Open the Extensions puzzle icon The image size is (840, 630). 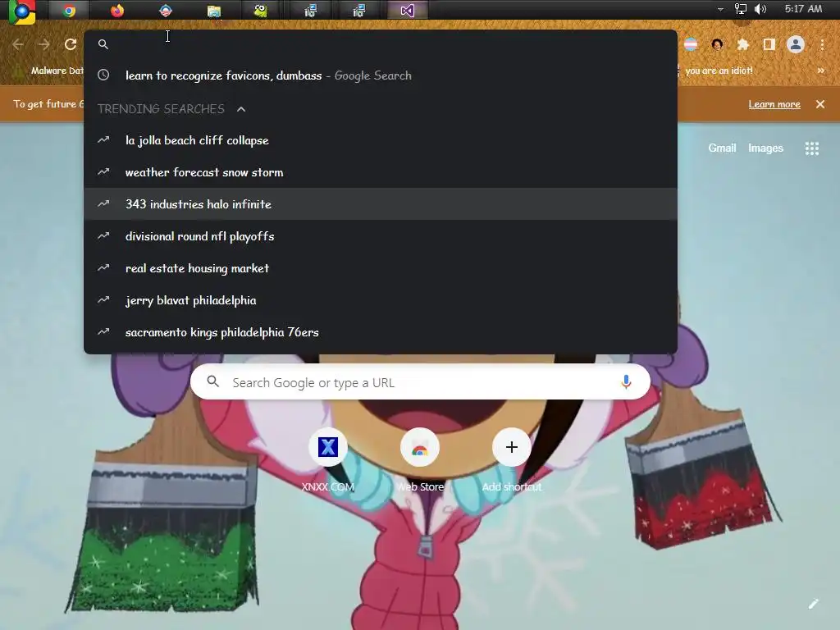point(743,44)
